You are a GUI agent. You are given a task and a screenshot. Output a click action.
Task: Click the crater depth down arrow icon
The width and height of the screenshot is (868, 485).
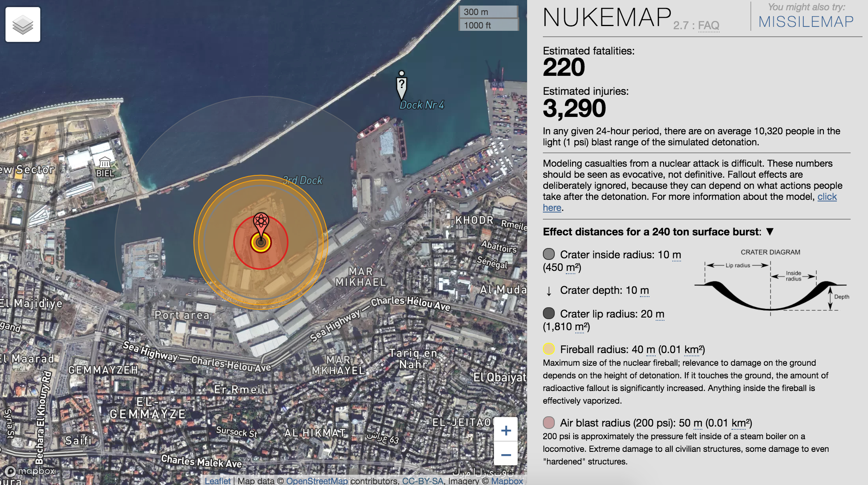click(549, 291)
